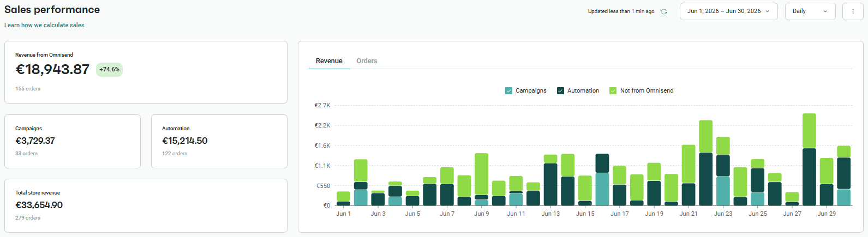This screenshot has width=868, height=237.
Task: Toggle the Campaigns legend checkbox
Action: pos(509,91)
